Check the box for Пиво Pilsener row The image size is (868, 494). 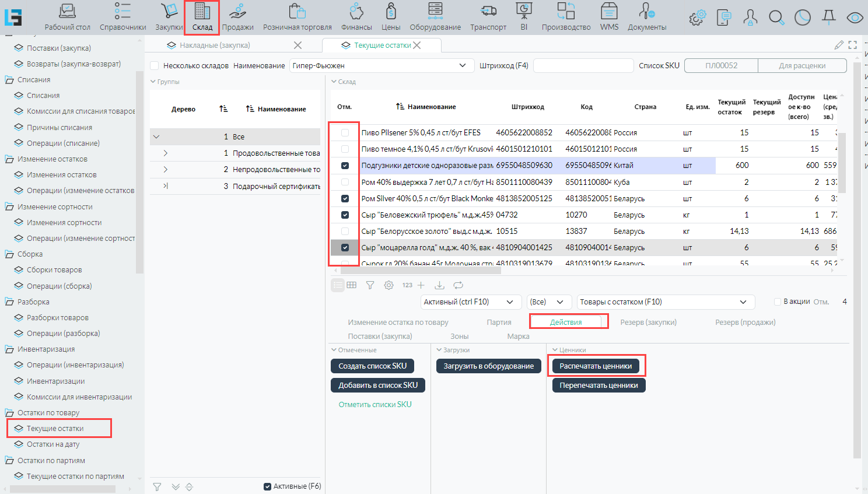345,132
